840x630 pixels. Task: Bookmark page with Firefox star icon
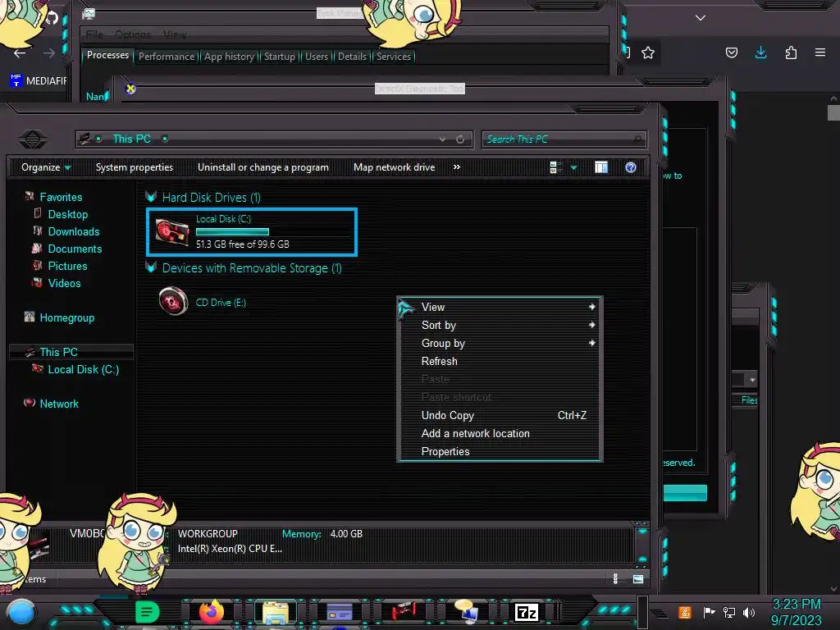(648, 52)
